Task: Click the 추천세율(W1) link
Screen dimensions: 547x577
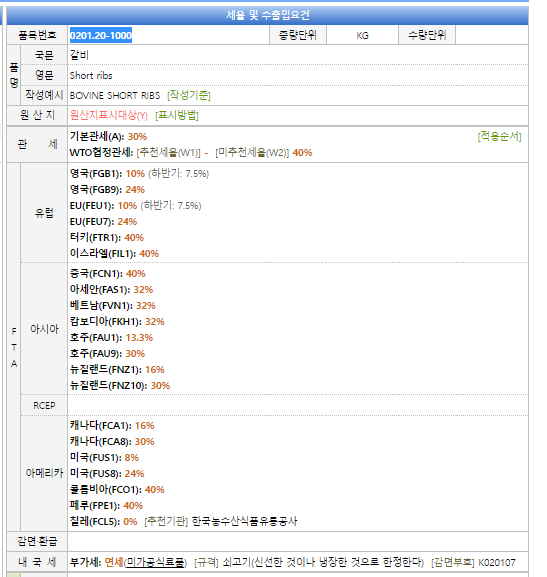Action: coord(169,152)
